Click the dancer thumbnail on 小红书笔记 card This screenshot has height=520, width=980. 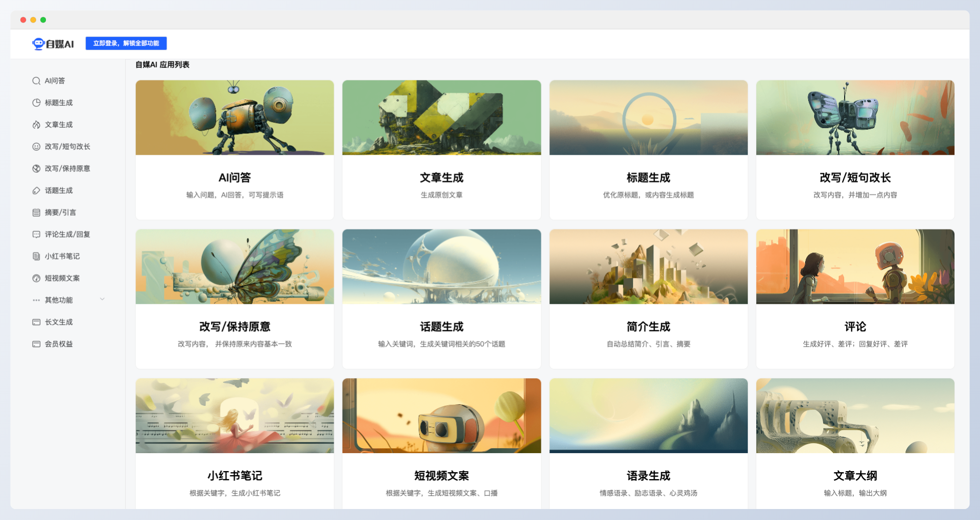click(234, 416)
